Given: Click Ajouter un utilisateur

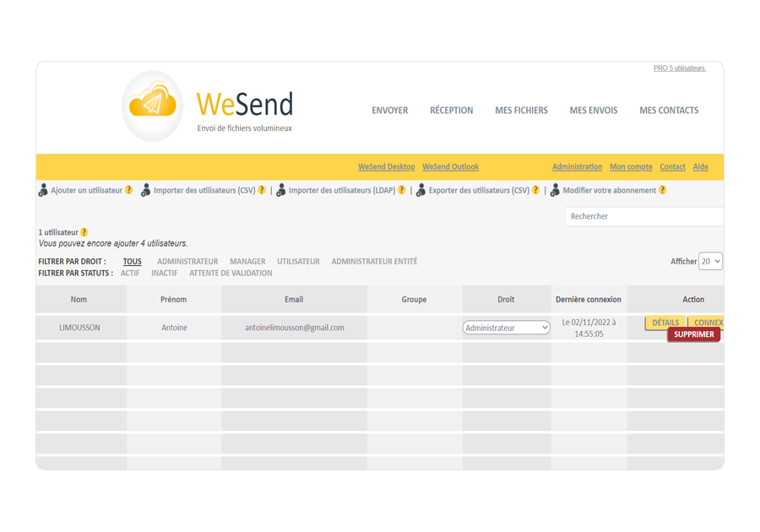Looking at the screenshot, I should coord(86,190).
